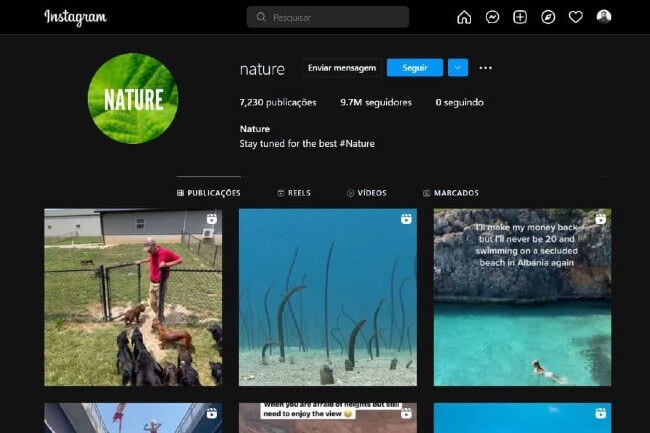Open the three-dot options menu

coord(485,68)
